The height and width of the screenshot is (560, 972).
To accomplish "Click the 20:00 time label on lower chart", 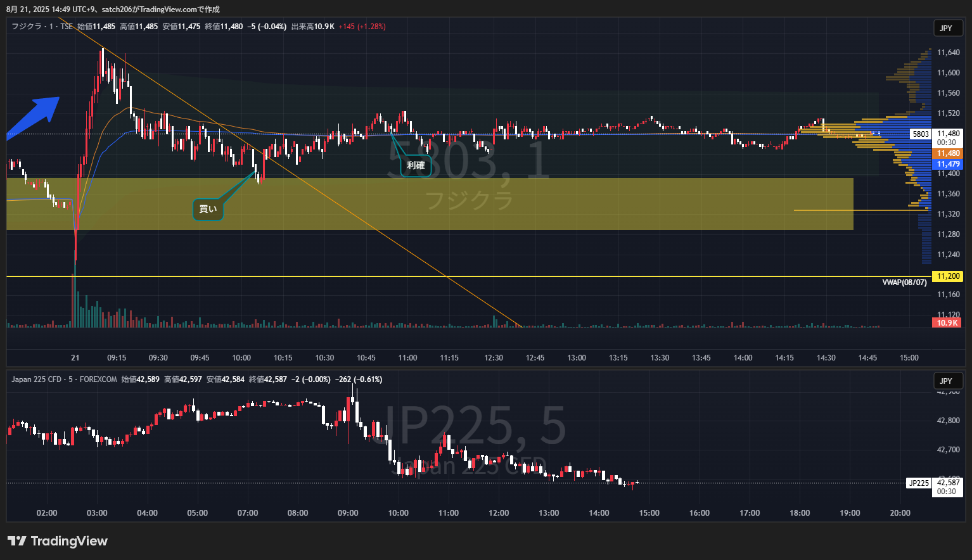I will coord(900,513).
